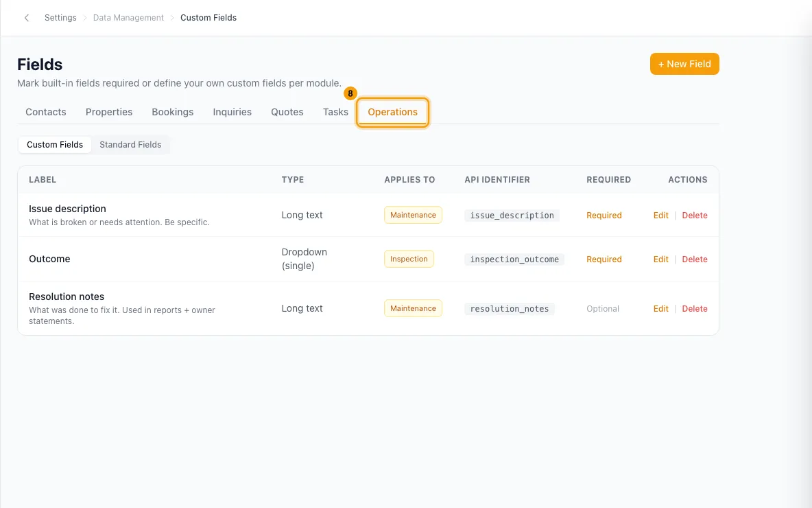Image resolution: width=812 pixels, height=508 pixels.
Task: Click Long text type in Resolution notes row
Action: pyautogui.click(x=302, y=308)
